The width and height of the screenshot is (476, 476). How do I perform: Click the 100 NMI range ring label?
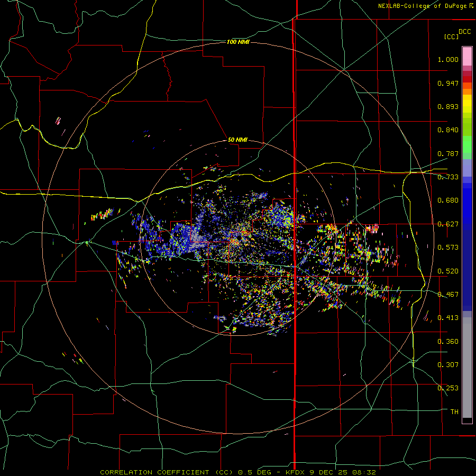pyautogui.click(x=238, y=42)
